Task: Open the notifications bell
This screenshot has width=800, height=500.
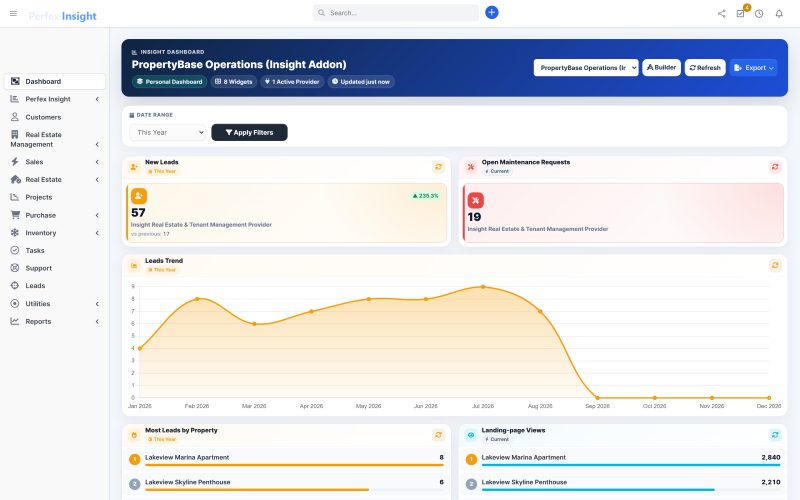Action: tap(779, 14)
